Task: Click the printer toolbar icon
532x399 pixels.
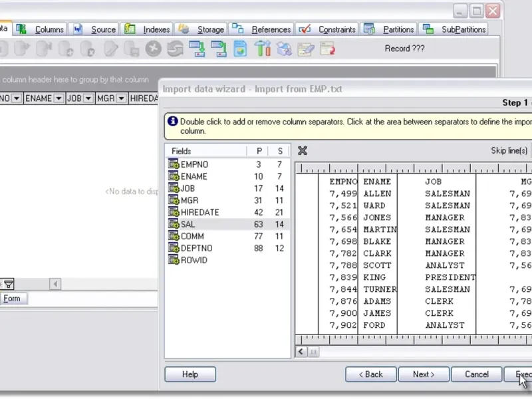Action: (284, 49)
